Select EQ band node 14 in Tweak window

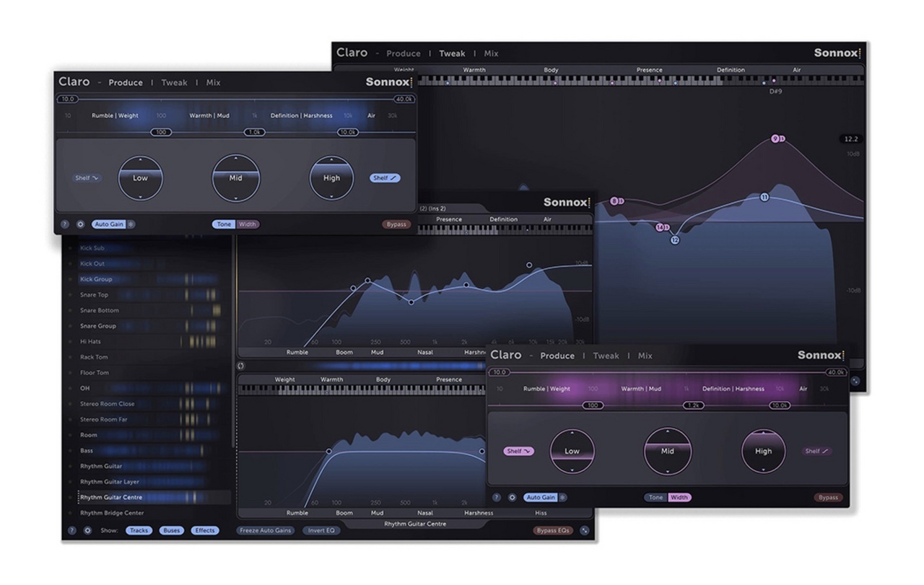(x=660, y=227)
